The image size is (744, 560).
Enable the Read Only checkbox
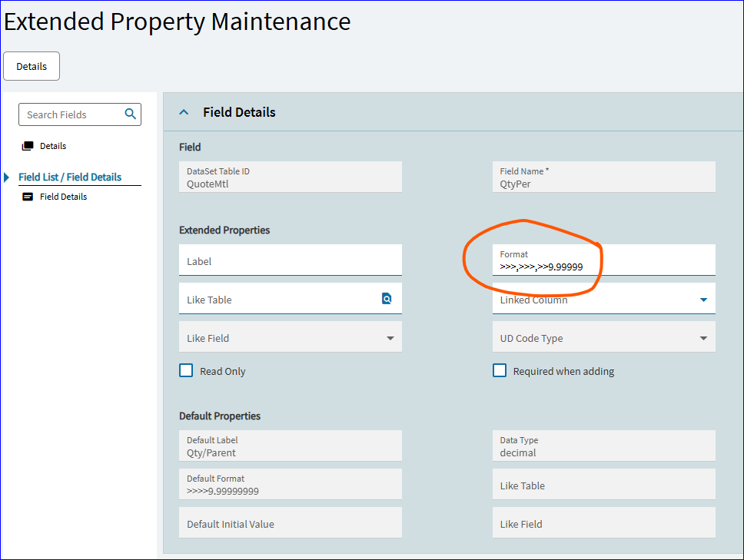click(186, 370)
